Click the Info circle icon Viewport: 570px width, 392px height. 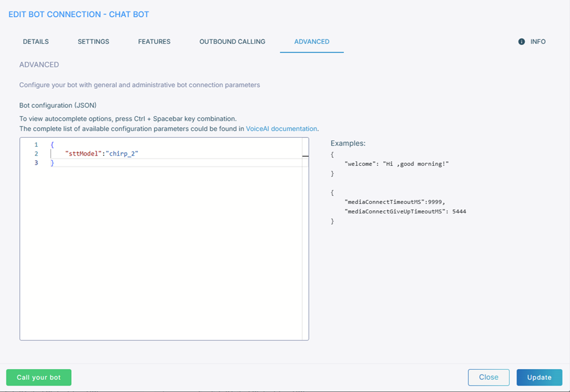[x=522, y=42]
